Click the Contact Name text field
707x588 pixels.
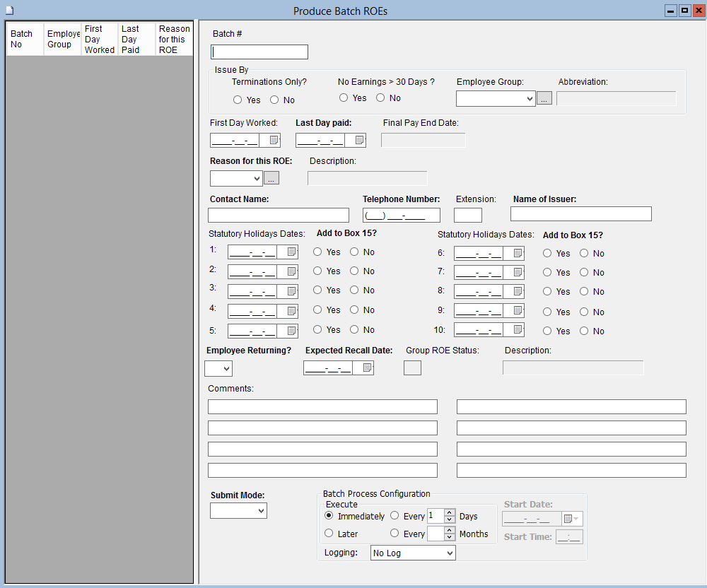click(279, 216)
